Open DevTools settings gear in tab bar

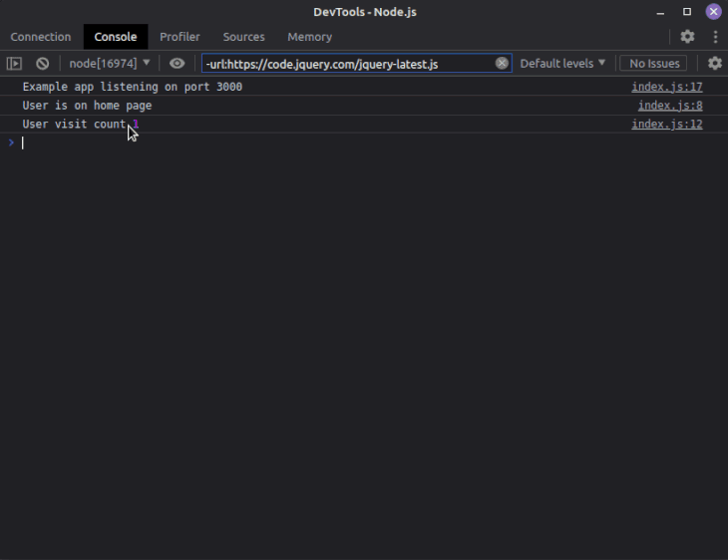687,37
